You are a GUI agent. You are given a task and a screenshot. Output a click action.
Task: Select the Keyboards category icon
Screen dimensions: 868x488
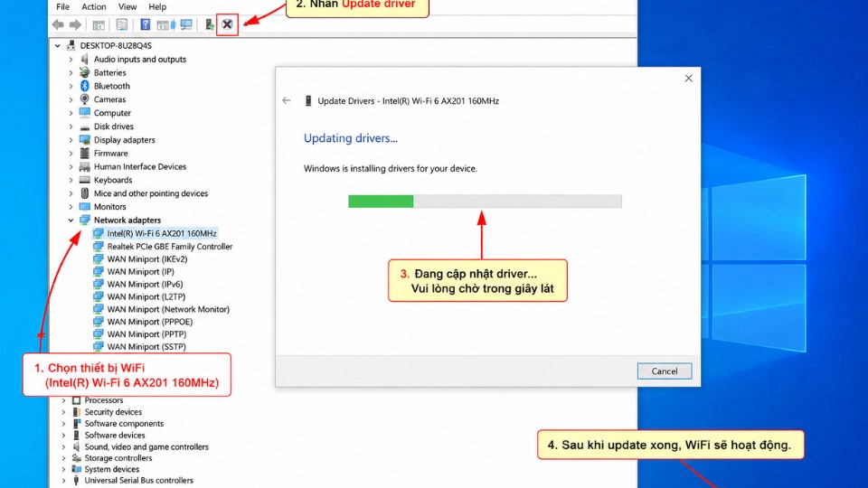(85, 180)
